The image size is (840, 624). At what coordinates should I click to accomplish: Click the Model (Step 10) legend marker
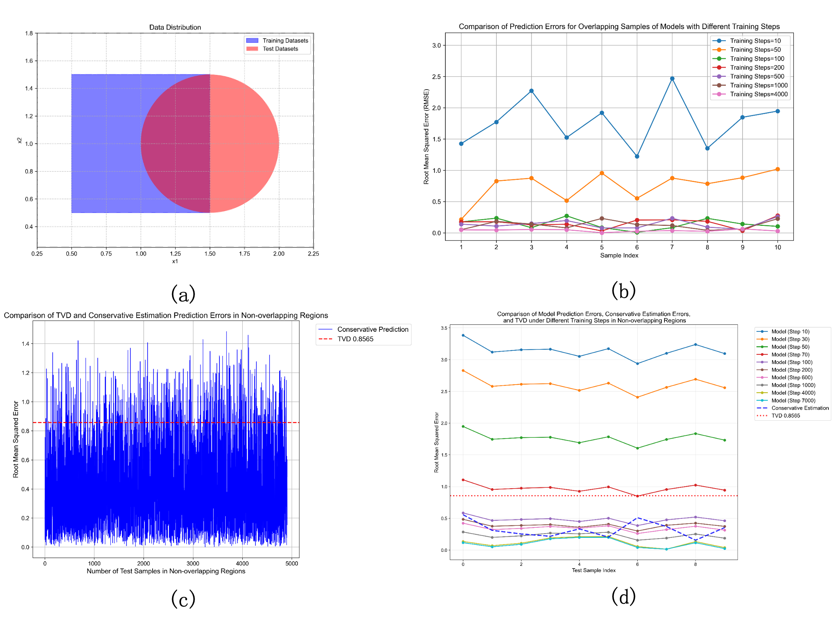762,331
